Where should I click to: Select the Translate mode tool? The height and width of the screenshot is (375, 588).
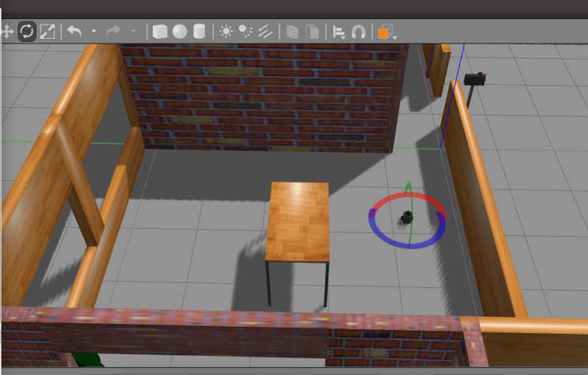(7, 32)
